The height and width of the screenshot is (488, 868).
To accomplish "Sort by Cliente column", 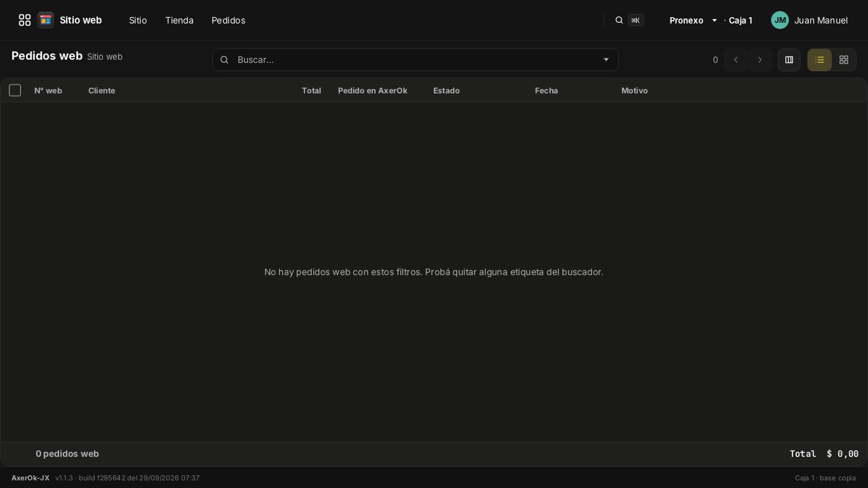I will pyautogui.click(x=102, y=90).
